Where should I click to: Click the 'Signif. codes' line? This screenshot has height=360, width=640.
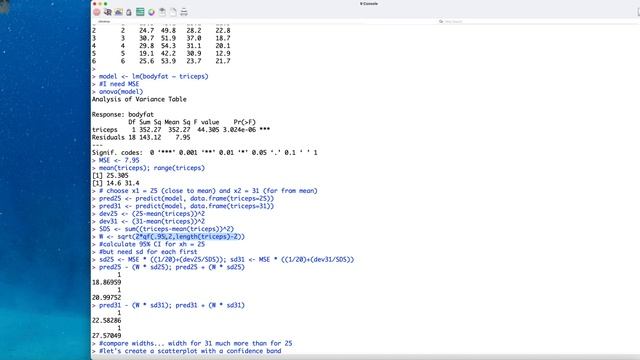point(204,153)
